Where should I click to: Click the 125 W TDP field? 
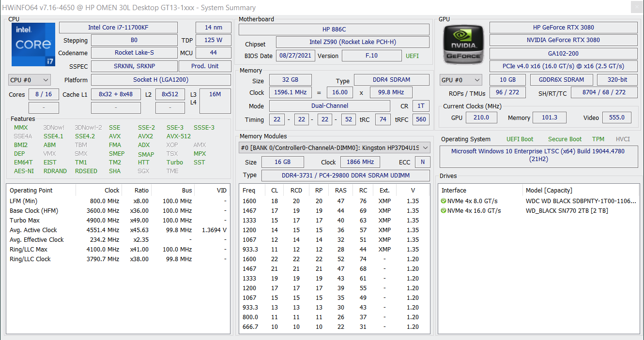213,40
